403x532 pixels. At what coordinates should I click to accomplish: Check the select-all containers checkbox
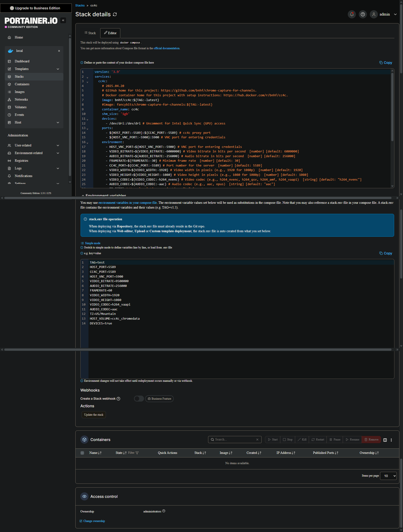(x=82, y=453)
